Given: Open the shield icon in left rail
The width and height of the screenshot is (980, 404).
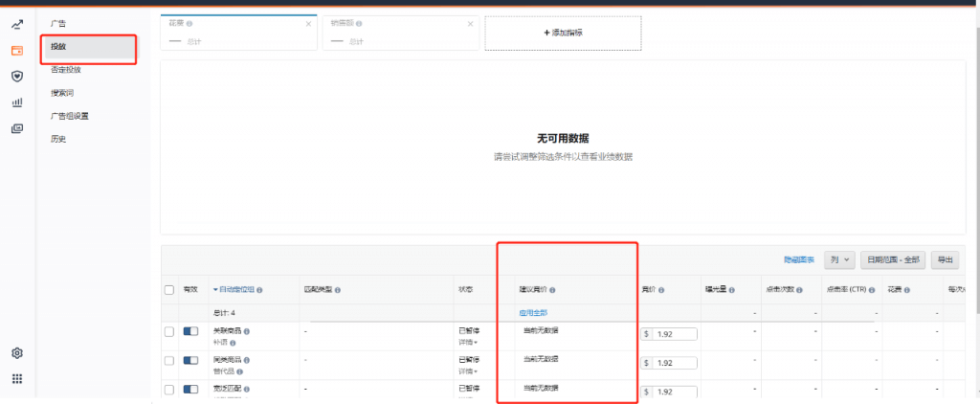Looking at the screenshot, I should [x=17, y=77].
